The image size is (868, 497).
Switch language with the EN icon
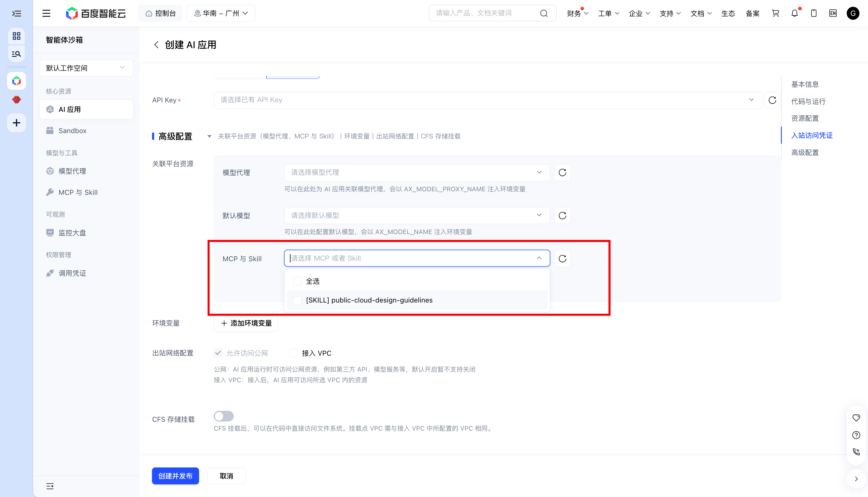point(833,13)
